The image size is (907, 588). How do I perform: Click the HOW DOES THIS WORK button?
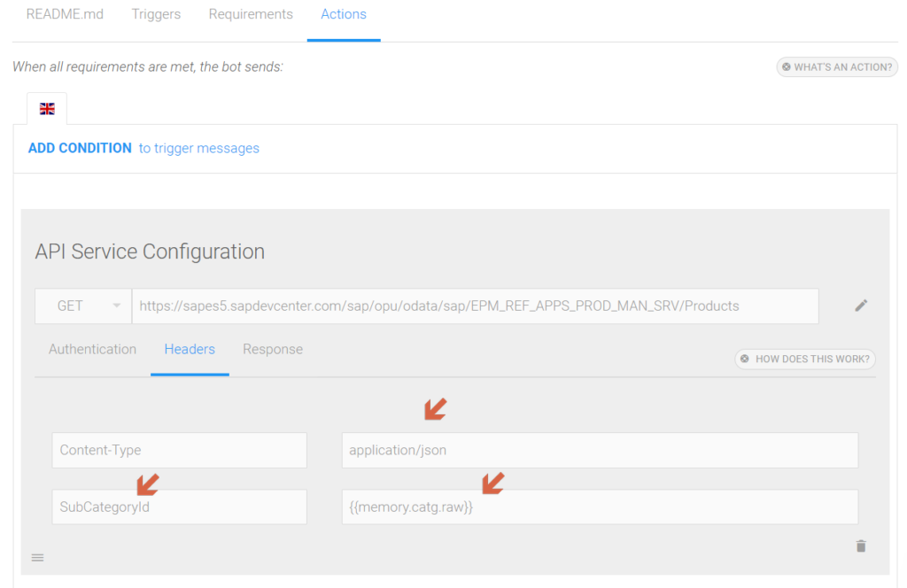[804, 359]
